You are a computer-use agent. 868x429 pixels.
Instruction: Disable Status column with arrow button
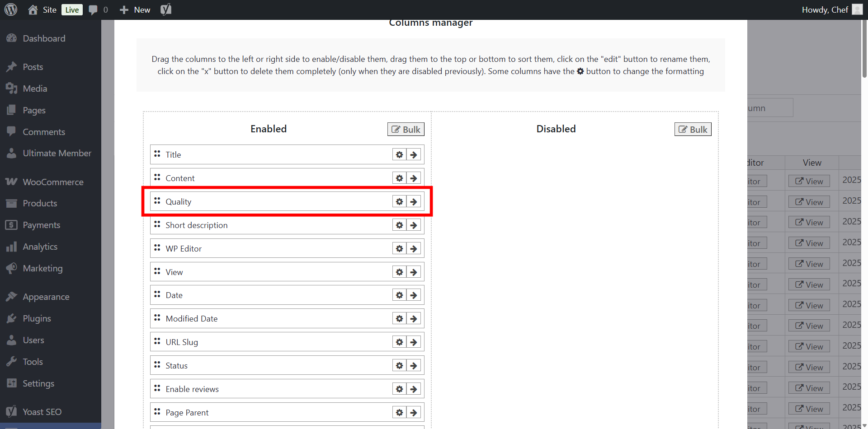tap(414, 365)
